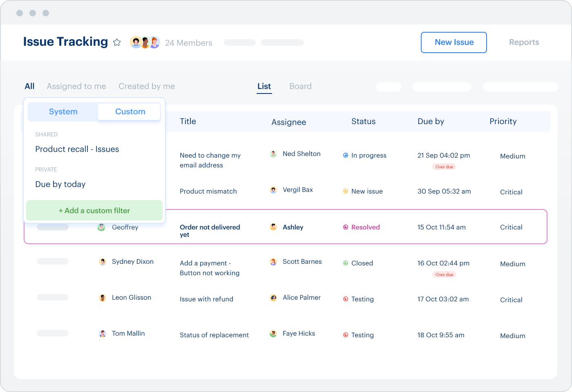This screenshot has width=572, height=392.
Task: Click Vergil Bax's avatar icon
Action: (273, 189)
